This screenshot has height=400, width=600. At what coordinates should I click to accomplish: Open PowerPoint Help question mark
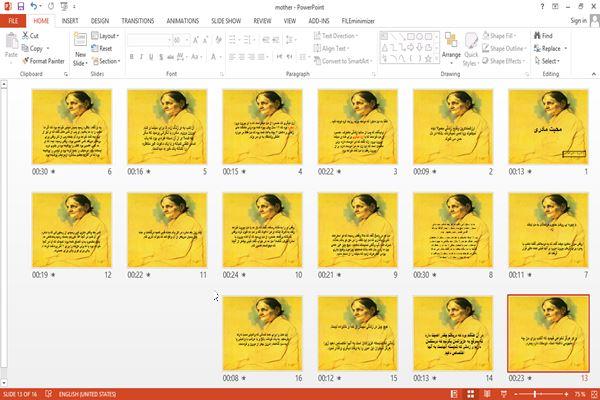pyautogui.click(x=542, y=7)
